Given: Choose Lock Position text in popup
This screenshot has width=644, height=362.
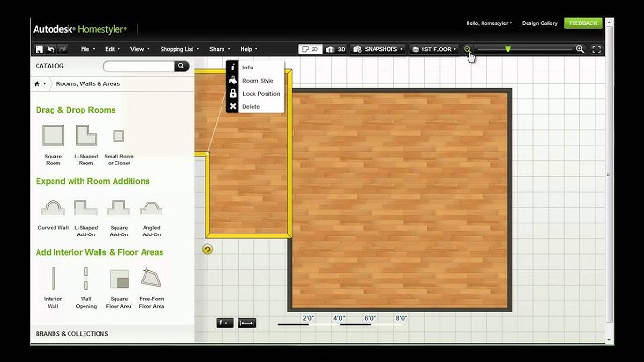Looking at the screenshot, I should point(261,94).
